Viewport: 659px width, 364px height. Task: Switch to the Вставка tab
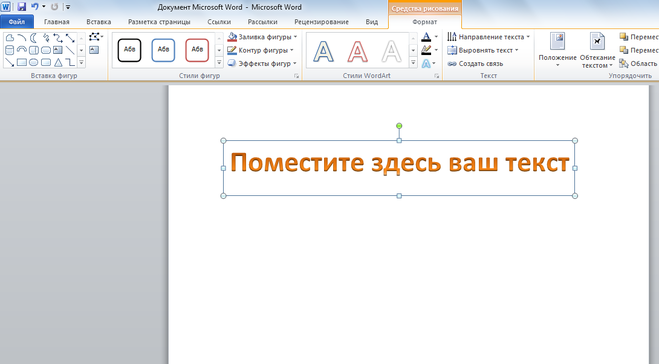99,22
